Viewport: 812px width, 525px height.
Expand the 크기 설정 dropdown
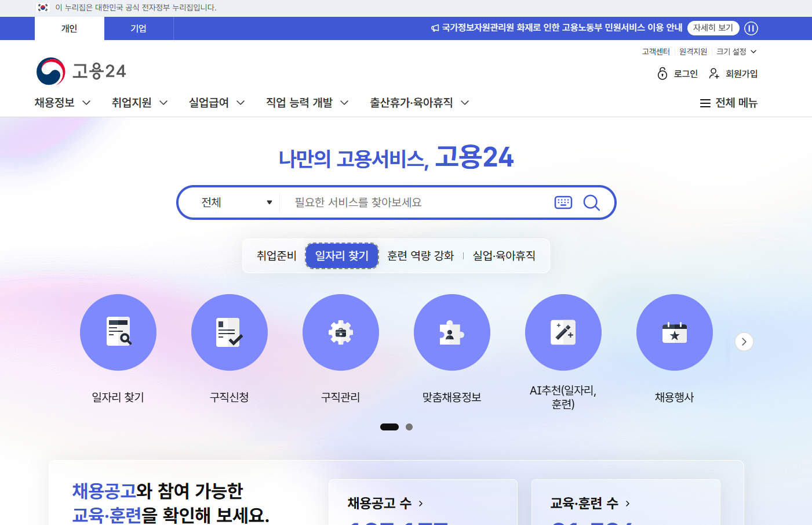[x=736, y=51]
